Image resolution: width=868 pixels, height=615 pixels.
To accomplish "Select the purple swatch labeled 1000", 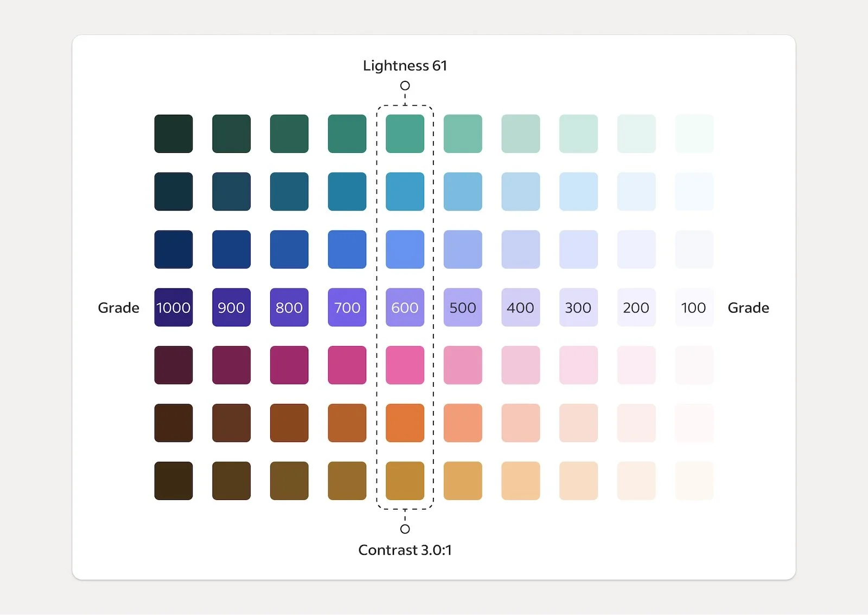I will coord(174,307).
